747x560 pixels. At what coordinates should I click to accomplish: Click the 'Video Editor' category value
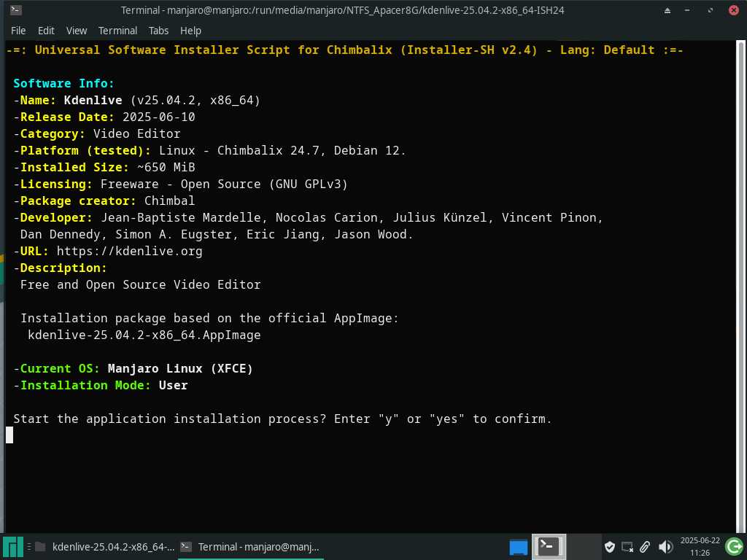136,133
